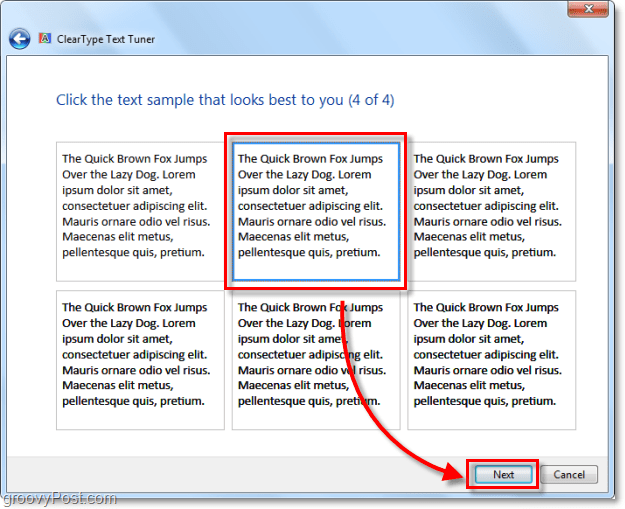Select the highlighted top-middle text sample
The width and height of the screenshot is (625, 509).
pos(316,212)
